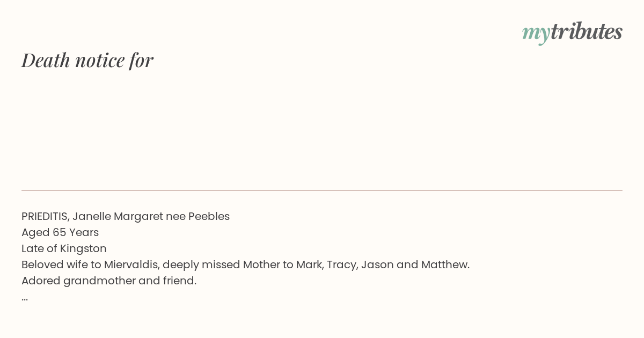Click the name Matthew
This screenshot has width=644, height=338.
pyautogui.click(x=445, y=265)
